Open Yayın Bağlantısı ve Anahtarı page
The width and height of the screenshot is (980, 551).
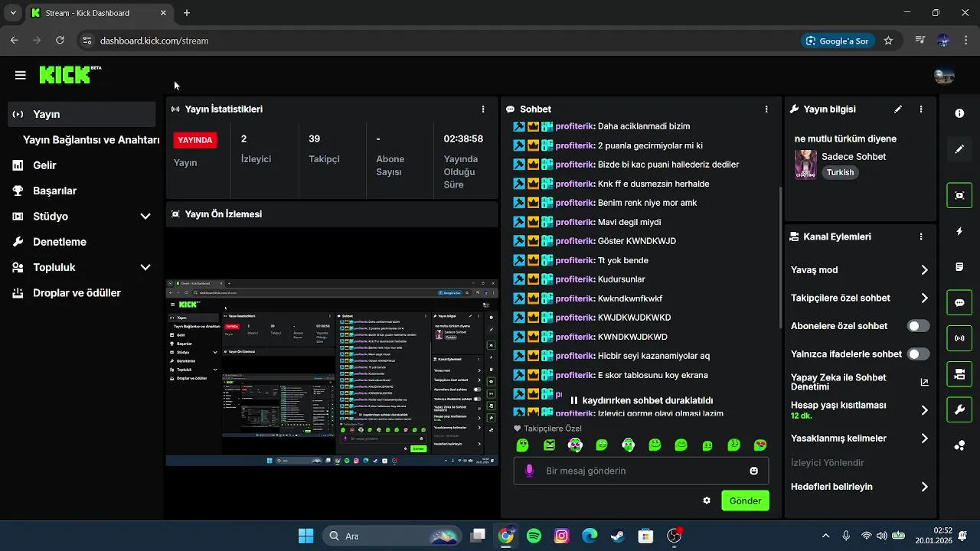[91, 140]
